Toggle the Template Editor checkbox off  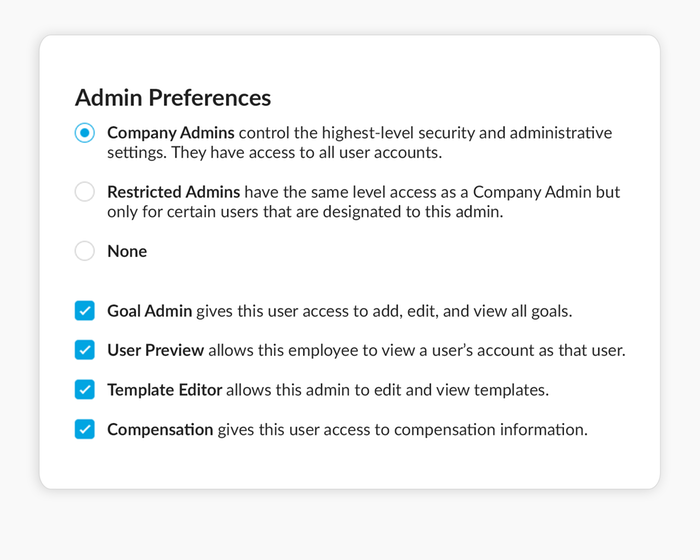pyautogui.click(x=85, y=390)
